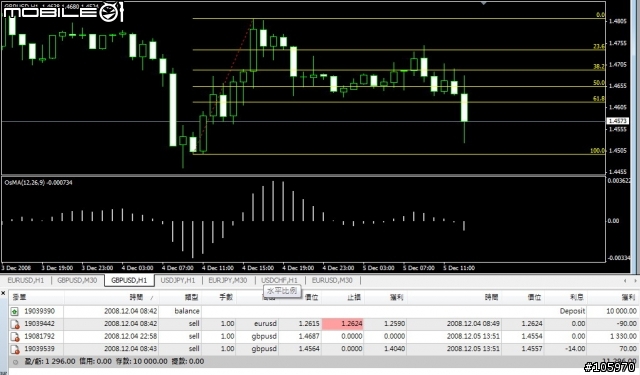Image resolution: width=640 pixels, height=375 pixels.
Task: Click the order icon beside 19081792
Action: pyautogui.click(x=15, y=337)
